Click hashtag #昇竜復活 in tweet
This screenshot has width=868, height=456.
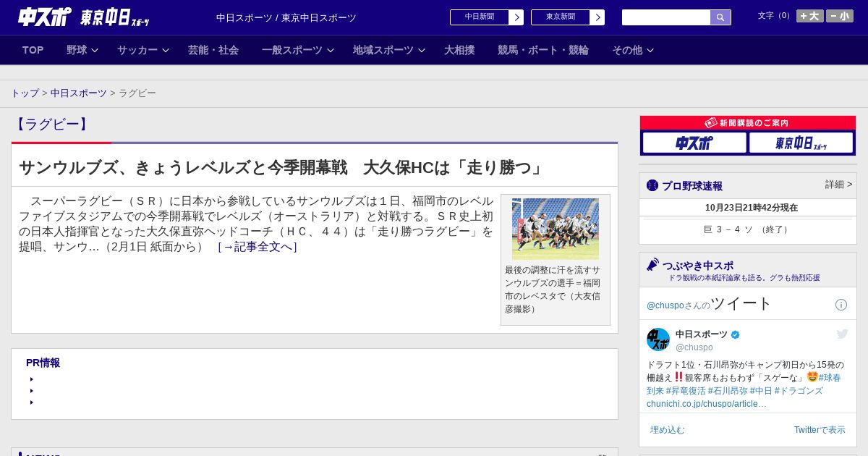tap(686, 391)
